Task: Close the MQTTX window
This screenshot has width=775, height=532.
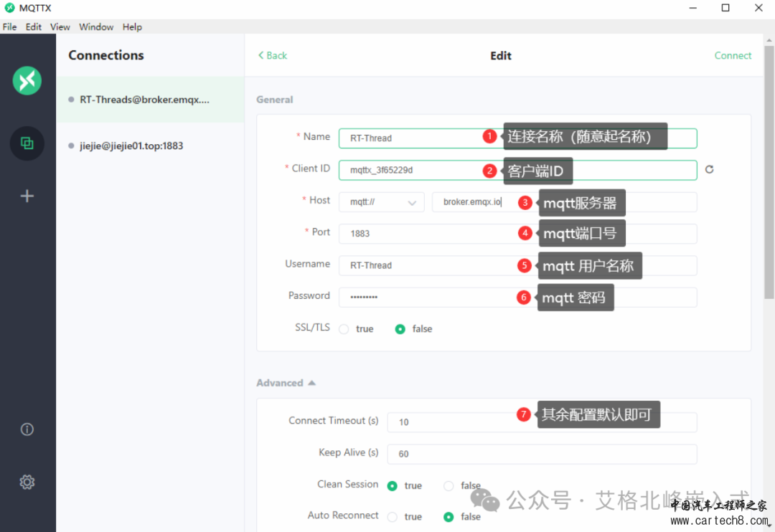Action: tap(758, 8)
